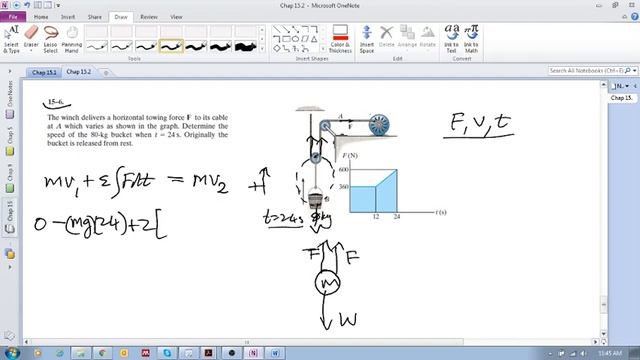The image size is (640, 360).
Task: Insert a triangle shape
Action: (314, 39)
